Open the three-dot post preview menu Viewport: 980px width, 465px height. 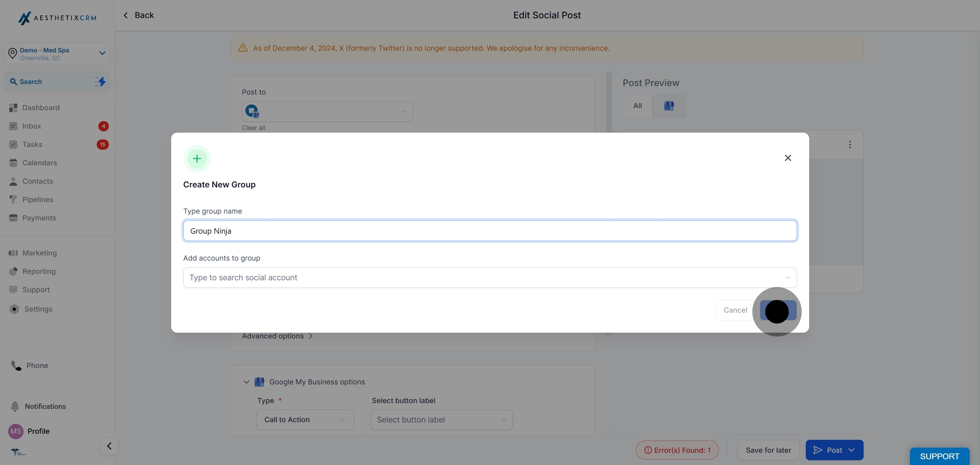click(x=850, y=145)
